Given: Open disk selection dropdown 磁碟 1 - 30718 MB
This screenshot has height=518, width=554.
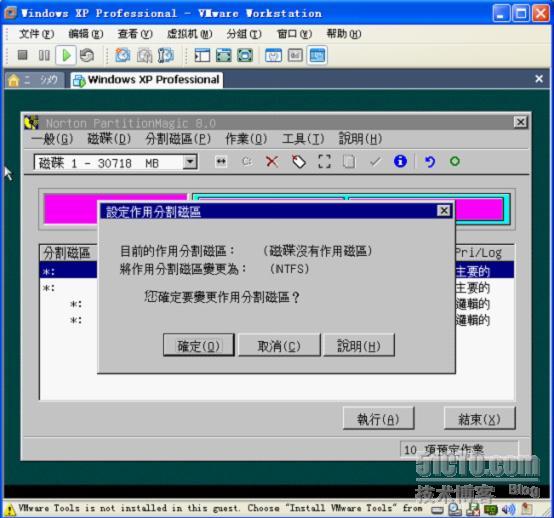Looking at the screenshot, I should point(190,162).
